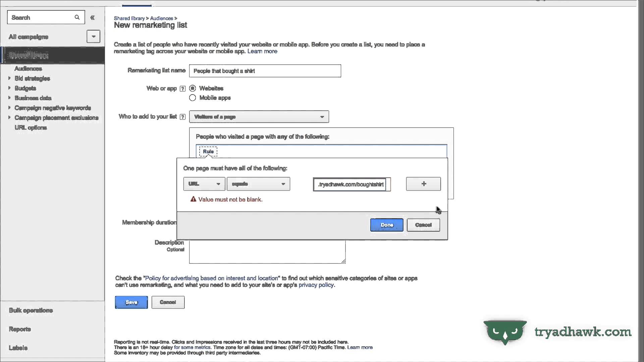
Task: Expand the Budgets tree item
Action: coord(9,88)
